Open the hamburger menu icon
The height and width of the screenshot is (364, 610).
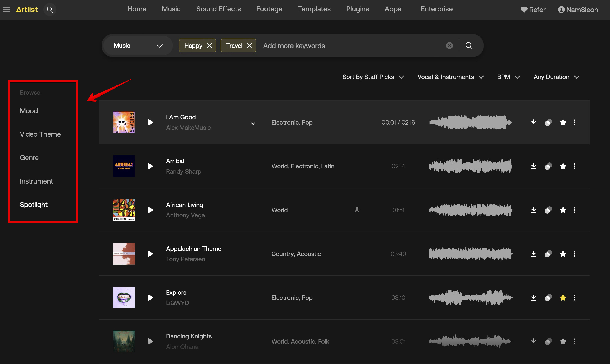point(6,10)
